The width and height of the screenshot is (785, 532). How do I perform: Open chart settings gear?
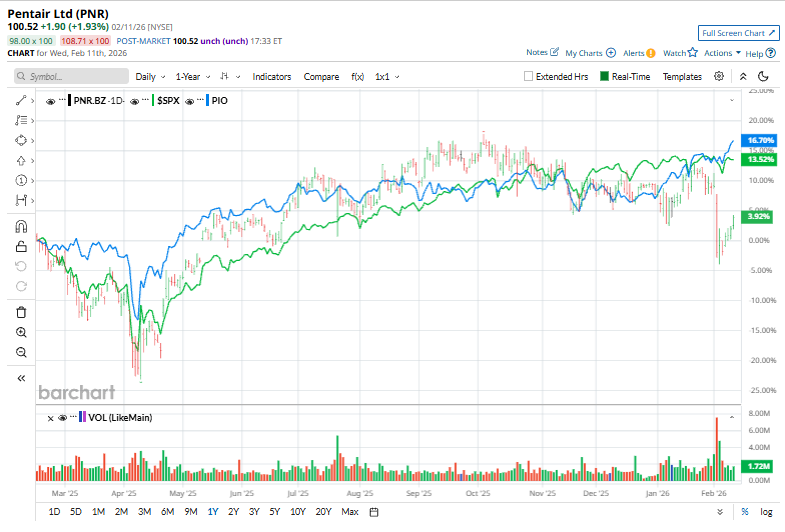pyautogui.click(x=719, y=76)
